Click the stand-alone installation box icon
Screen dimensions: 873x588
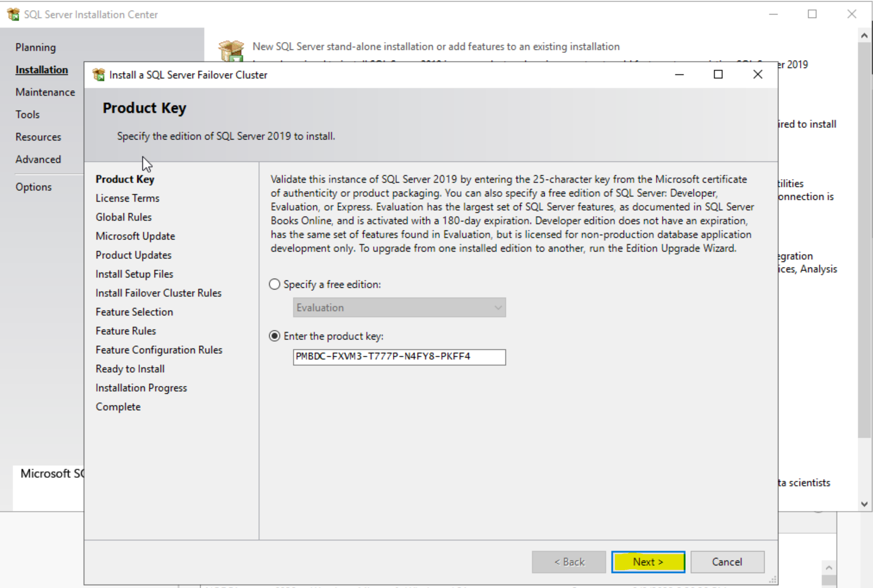pos(231,51)
